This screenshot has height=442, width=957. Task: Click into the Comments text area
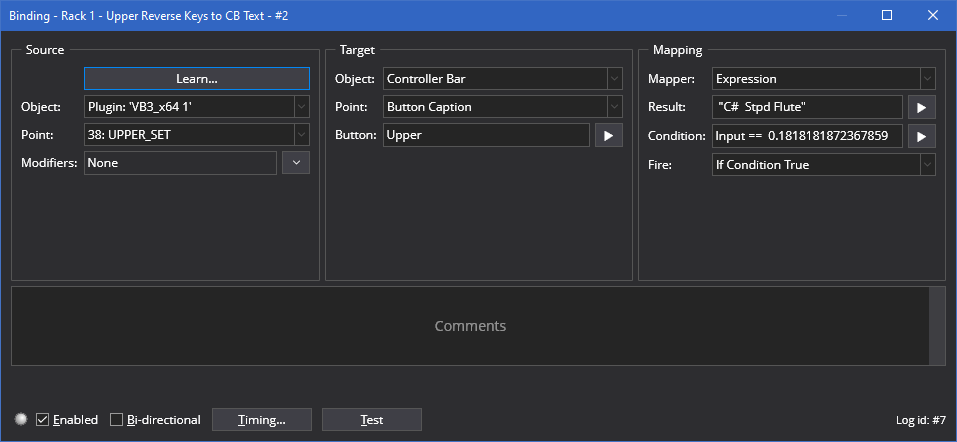click(x=470, y=326)
